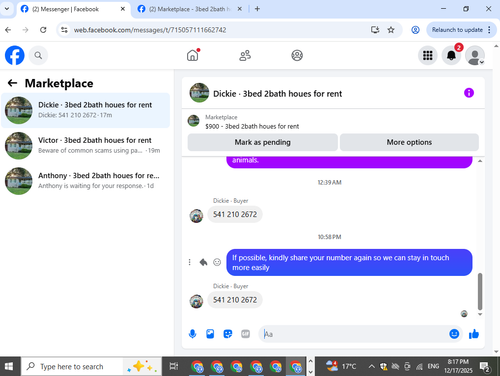
Task: Open the Windows notification center icon
Action: tap(485, 367)
